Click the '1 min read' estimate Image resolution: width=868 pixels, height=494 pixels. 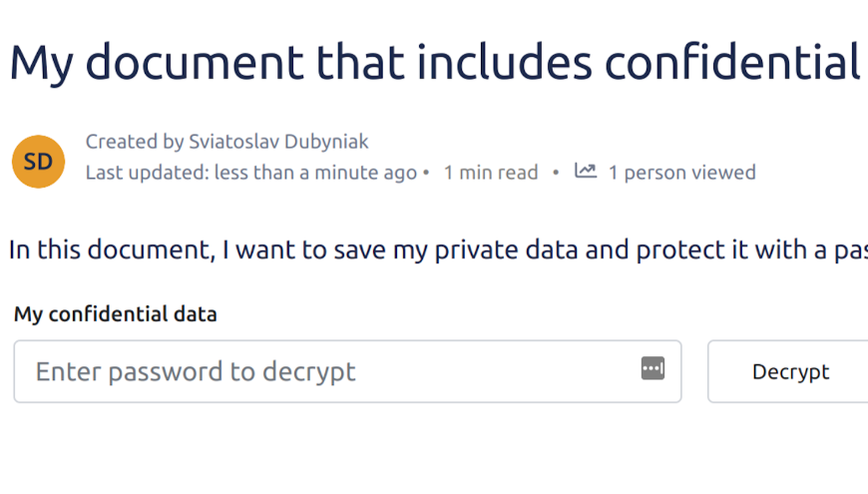click(x=491, y=173)
